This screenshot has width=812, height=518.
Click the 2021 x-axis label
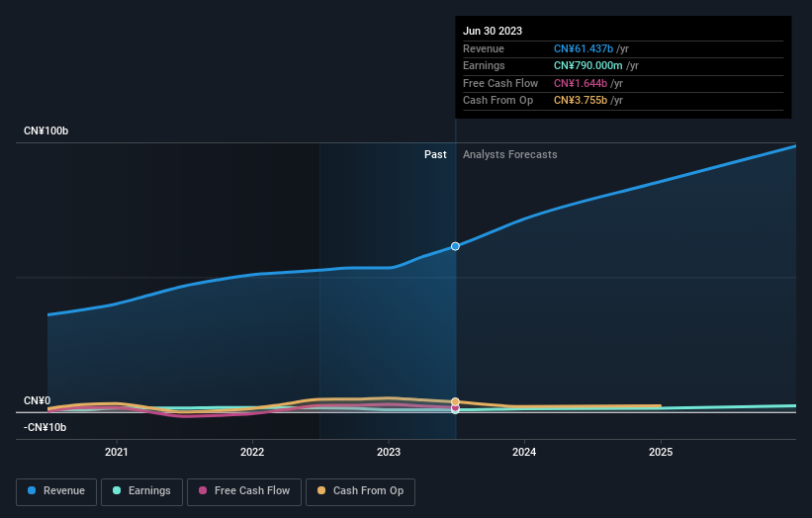click(117, 453)
